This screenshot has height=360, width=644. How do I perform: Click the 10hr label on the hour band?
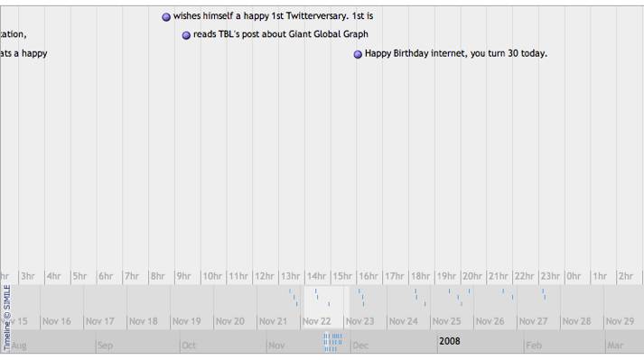click(212, 276)
